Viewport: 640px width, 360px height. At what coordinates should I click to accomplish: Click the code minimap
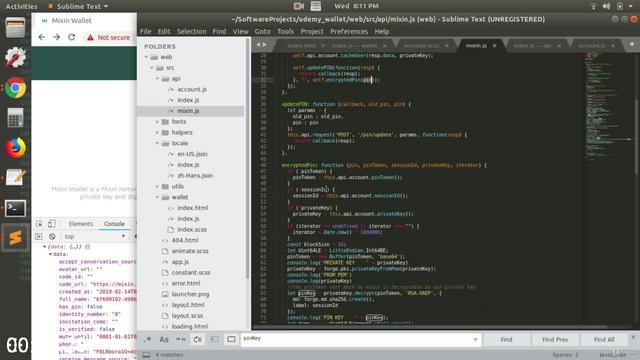(x=608, y=106)
